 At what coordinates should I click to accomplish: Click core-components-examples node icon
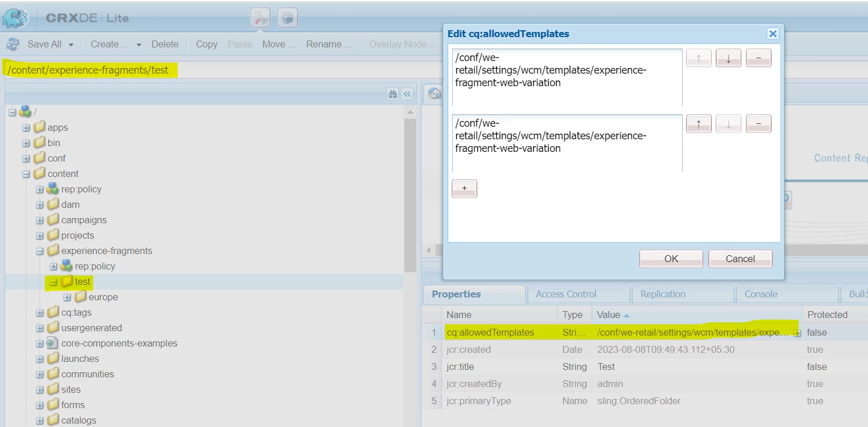pos(52,343)
